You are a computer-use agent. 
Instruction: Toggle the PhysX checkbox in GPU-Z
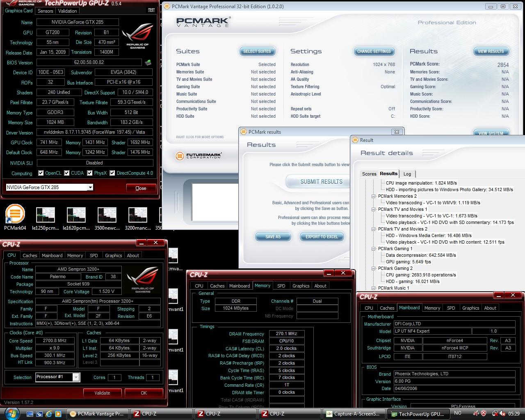click(89, 173)
